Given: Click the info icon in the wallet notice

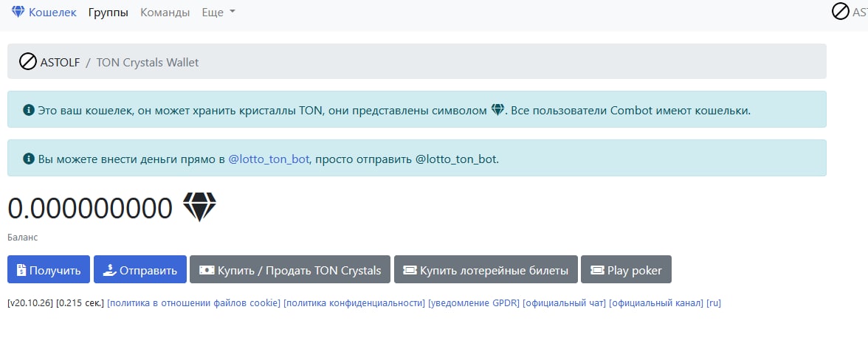Looking at the screenshot, I should [29, 110].
